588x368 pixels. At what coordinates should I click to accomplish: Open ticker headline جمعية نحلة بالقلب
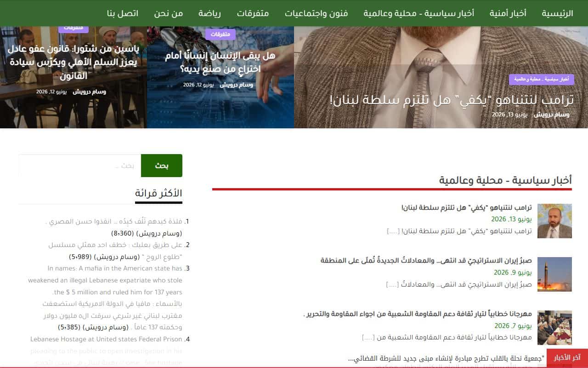pyautogui.click(x=446, y=358)
